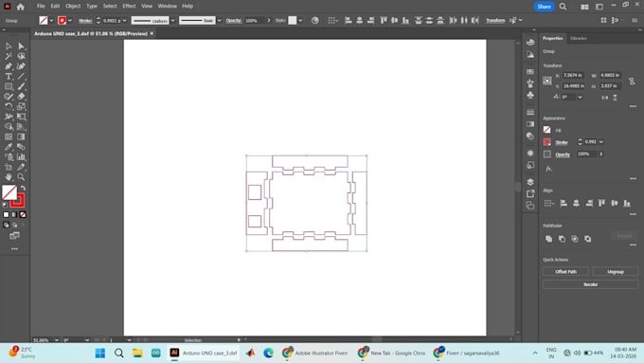644x363 pixels.
Task: Open the rotation angle dropdown in Transform
Action: (x=580, y=97)
